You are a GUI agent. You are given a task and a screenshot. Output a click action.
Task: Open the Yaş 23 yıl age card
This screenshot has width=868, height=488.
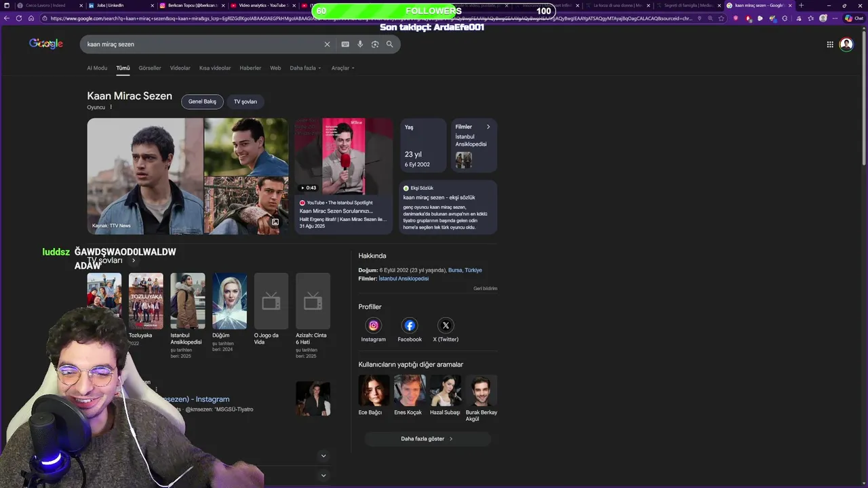(423, 145)
